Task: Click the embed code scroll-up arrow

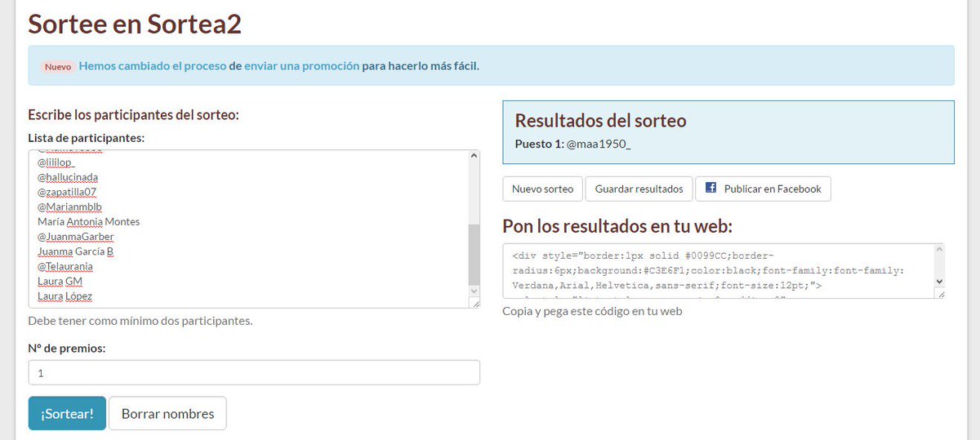Action: click(939, 250)
